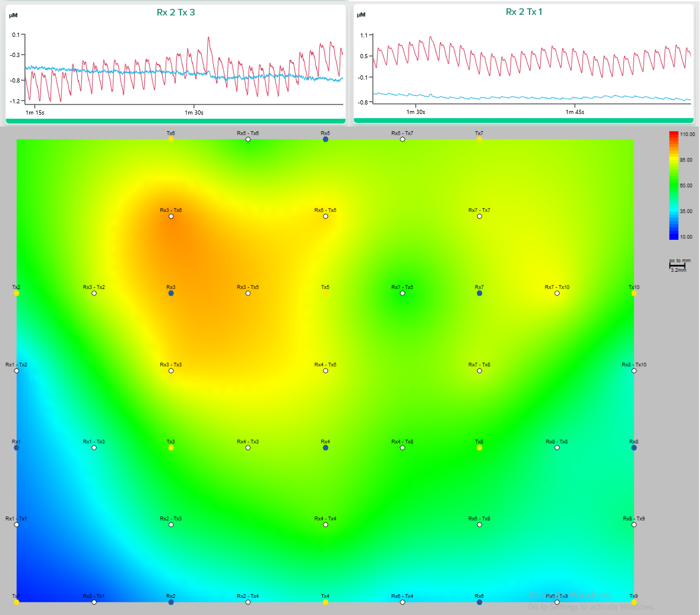Select the Tx8 transmitter marker
Image resolution: width=700 pixels, height=615 pixels.
tap(479, 448)
